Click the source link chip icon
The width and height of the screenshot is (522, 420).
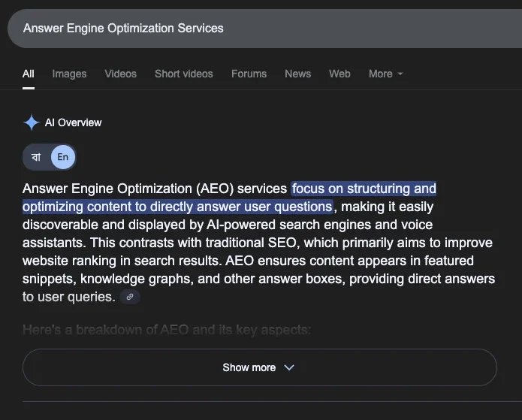[x=130, y=297]
